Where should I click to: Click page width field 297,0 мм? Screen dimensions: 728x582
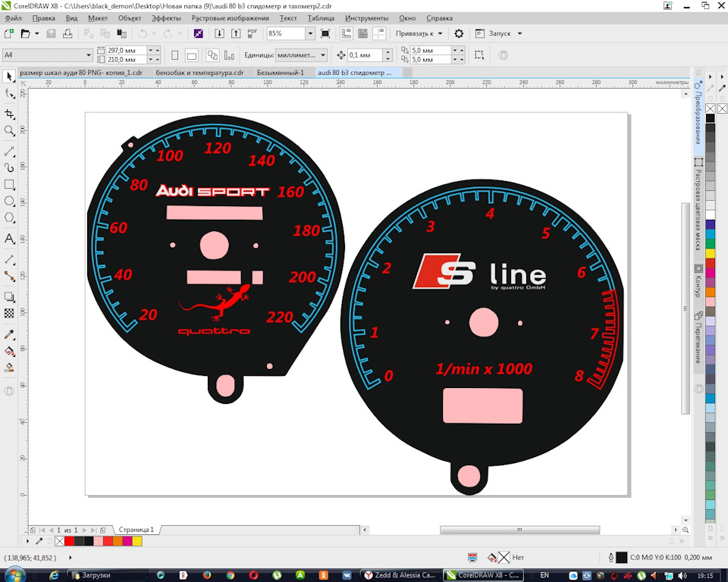[127, 50]
